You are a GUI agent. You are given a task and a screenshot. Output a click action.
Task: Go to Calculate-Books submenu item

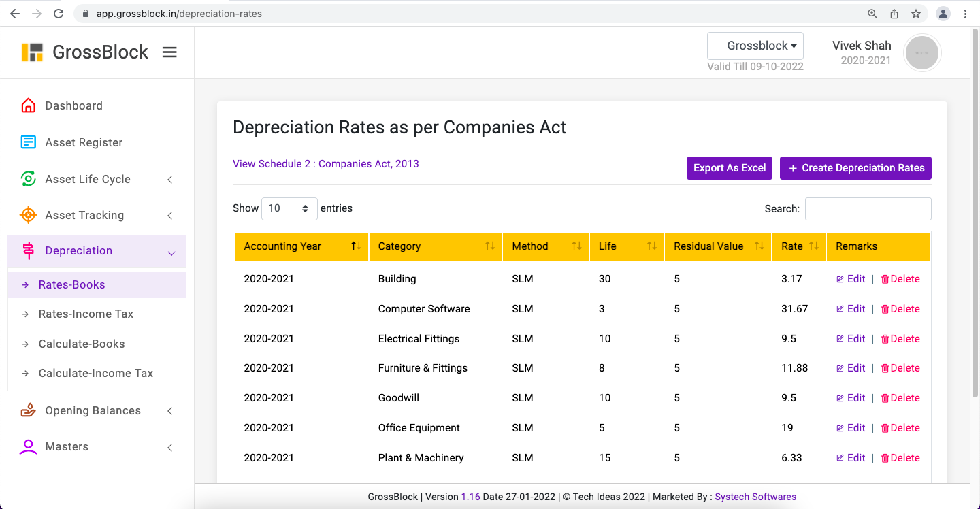tap(82, 344)
